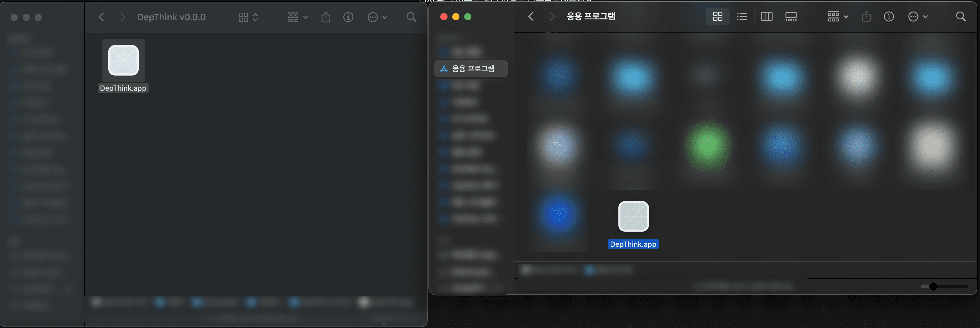This screenshot has height=328, width=980.
Task: Close the 응용 프로그램 window with red button
Action: (444, 17)
